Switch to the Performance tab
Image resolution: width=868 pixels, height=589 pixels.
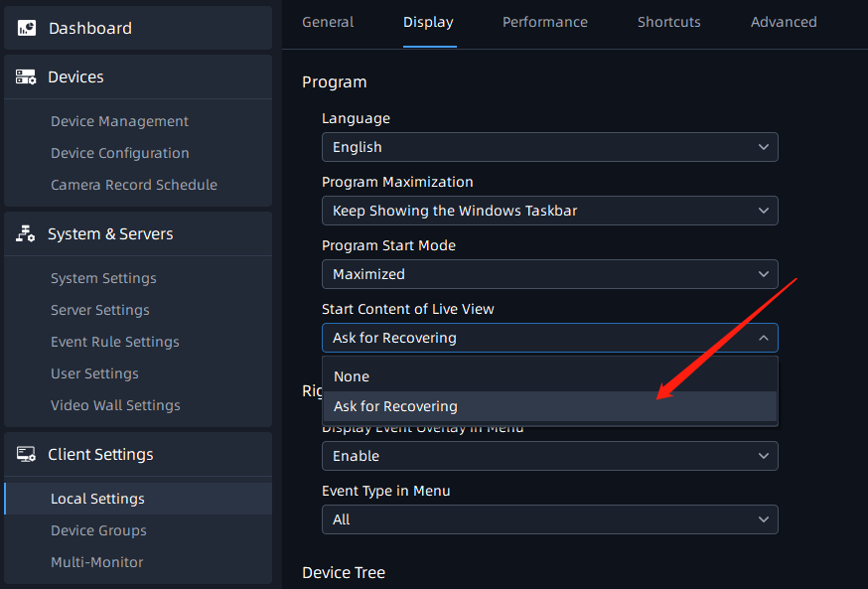tap(544, 22)
